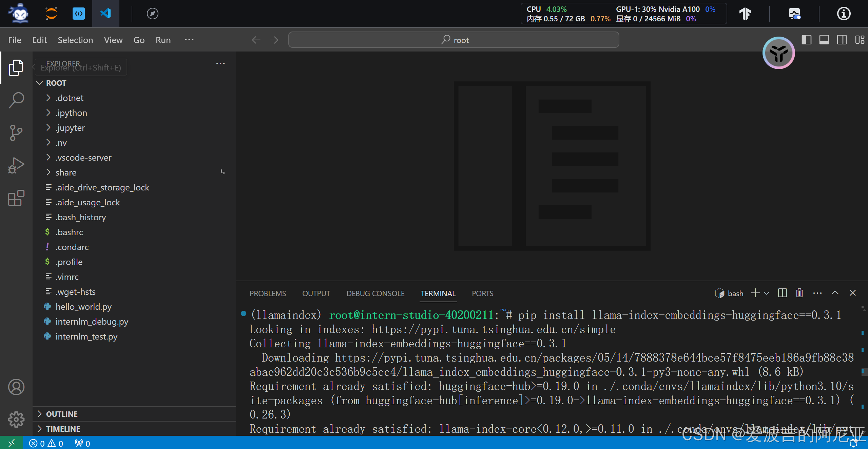The image size is (868, 449).
Task: Switch to the DEBUG CONSOLE tab
Action: pos(375,293)
